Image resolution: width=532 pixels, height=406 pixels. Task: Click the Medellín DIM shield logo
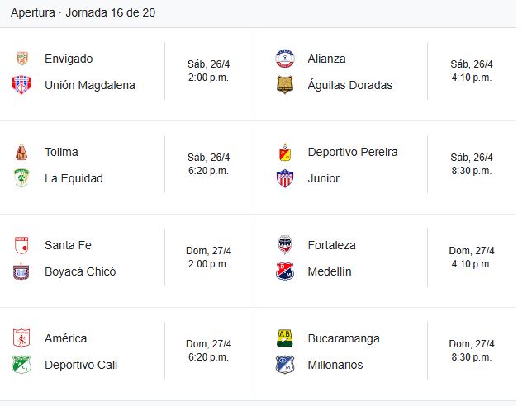pyautogui.click(x=285, y=271)
